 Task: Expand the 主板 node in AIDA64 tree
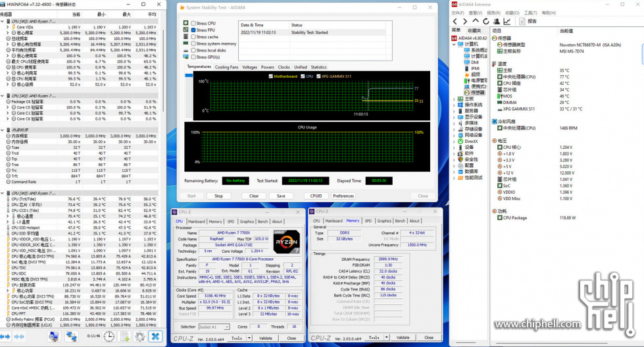point(454,99)
